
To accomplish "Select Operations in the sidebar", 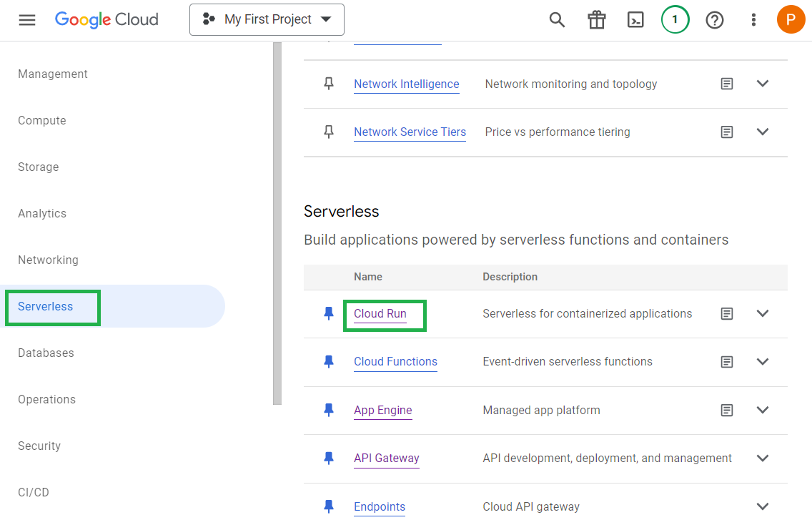I will pos(46,400).
